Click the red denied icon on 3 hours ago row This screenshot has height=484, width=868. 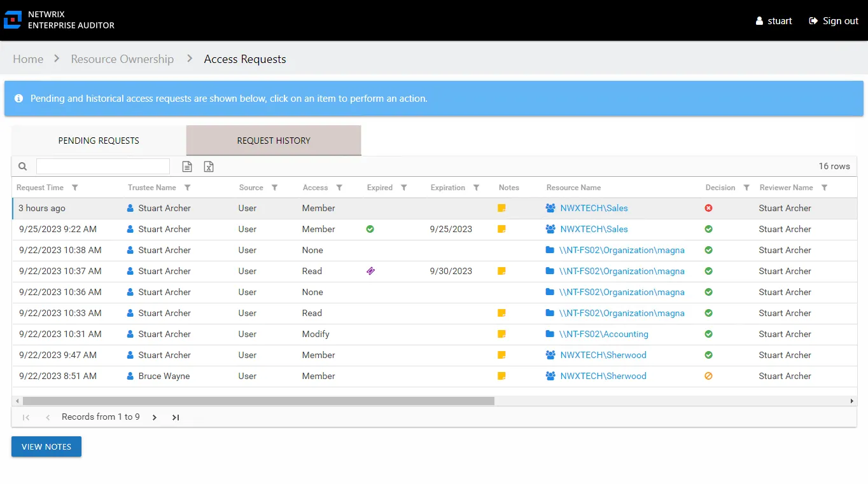(x=708, y=208)
